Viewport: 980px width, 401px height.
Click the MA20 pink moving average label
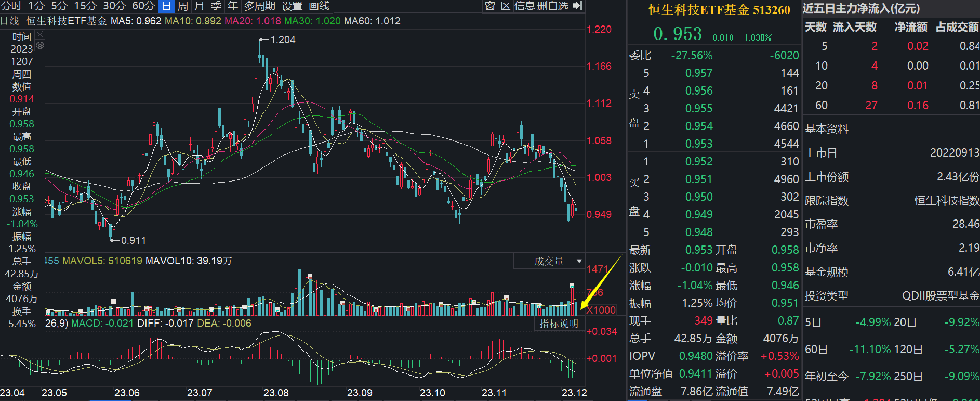coord(253,21)
